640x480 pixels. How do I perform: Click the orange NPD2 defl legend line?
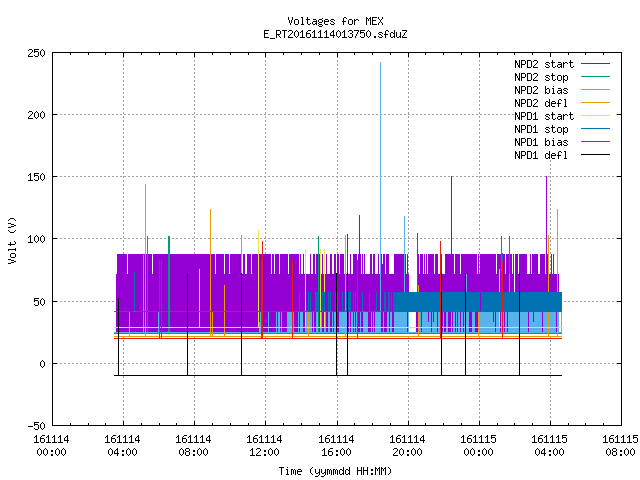coord(596,103)
